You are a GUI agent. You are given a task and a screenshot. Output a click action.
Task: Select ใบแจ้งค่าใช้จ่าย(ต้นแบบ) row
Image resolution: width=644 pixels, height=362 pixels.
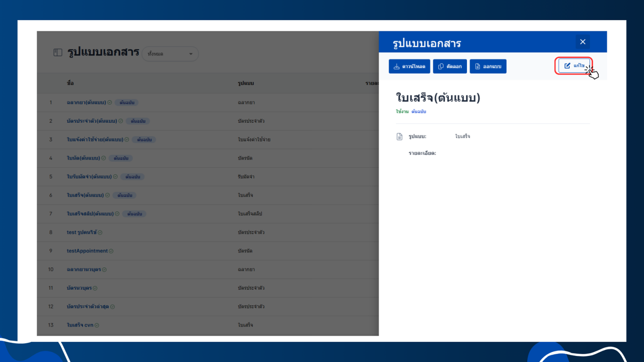[207, 139]
